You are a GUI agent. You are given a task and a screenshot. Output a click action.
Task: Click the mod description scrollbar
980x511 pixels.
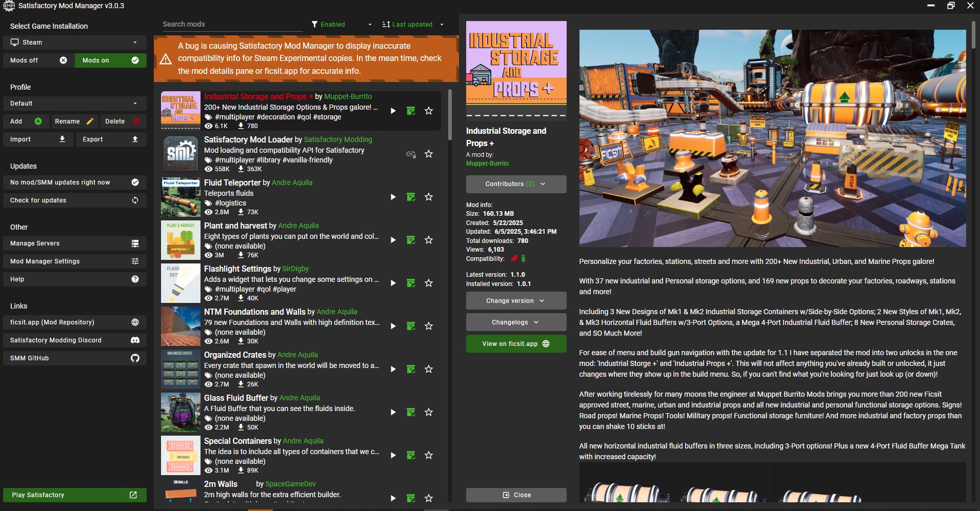pos(973,35)
